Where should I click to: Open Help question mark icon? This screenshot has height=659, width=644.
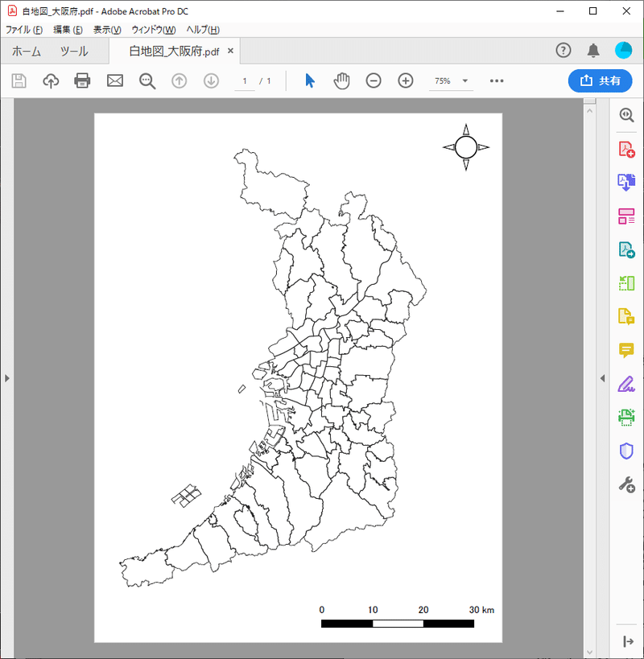point(563,50)
